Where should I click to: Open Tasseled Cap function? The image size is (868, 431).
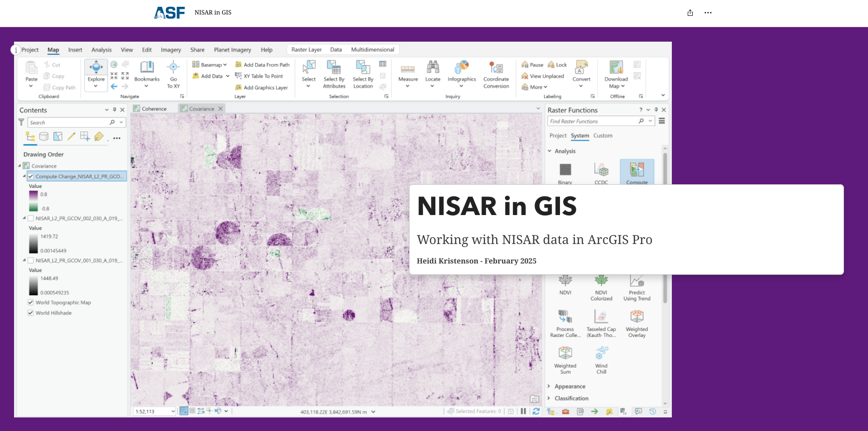tap(601, 324)
